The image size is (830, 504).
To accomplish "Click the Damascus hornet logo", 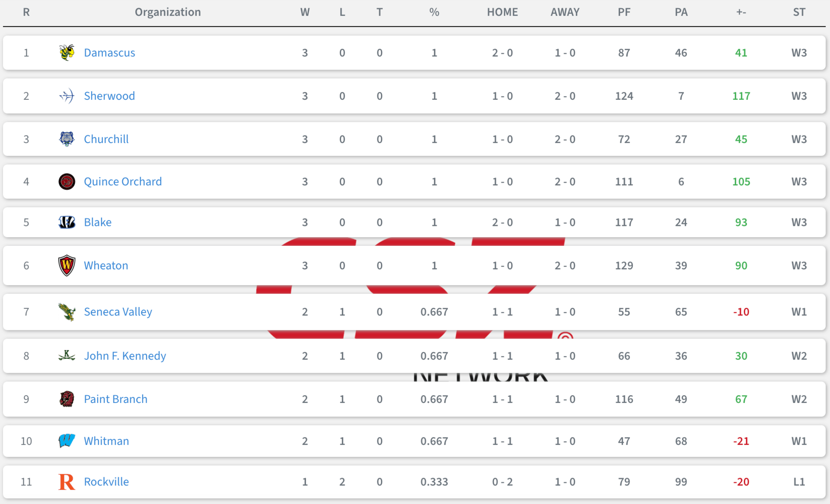I will (x=67, y=53).
